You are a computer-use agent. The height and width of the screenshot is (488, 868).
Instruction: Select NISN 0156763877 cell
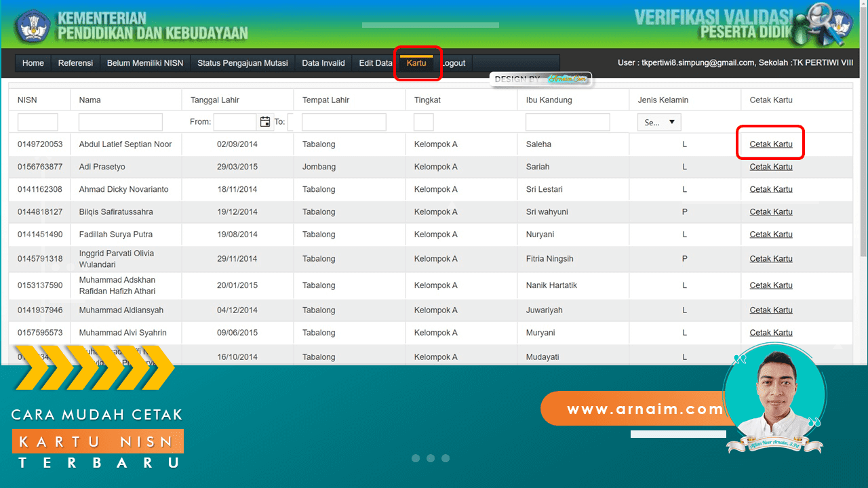40,167
